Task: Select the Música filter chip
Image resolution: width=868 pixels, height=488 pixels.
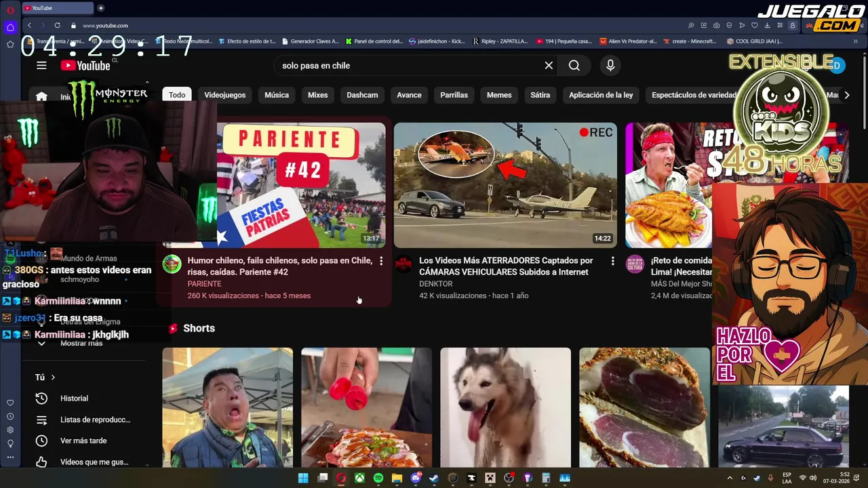Action: [x=277, y=95]
